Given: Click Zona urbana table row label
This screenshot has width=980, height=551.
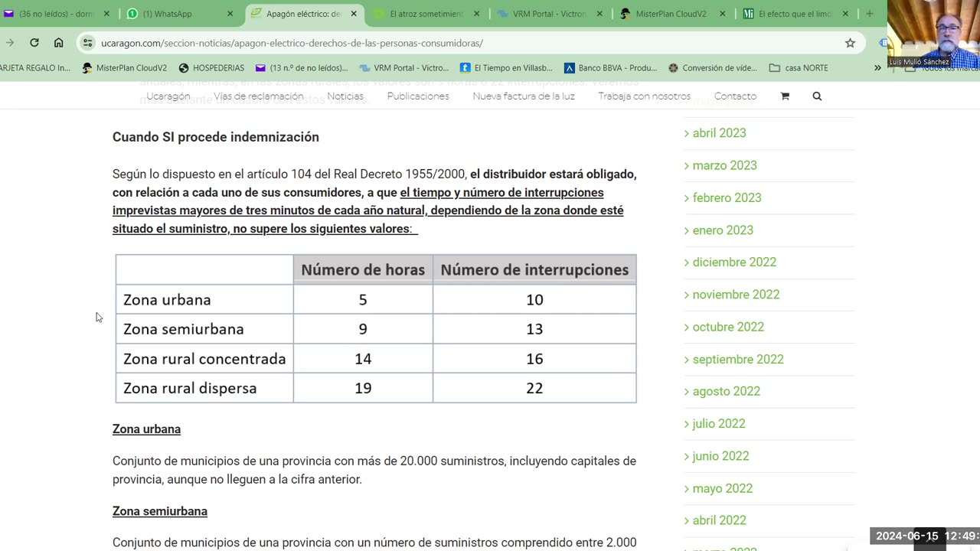Looking at the screenshot, I should tap(167, 300).
